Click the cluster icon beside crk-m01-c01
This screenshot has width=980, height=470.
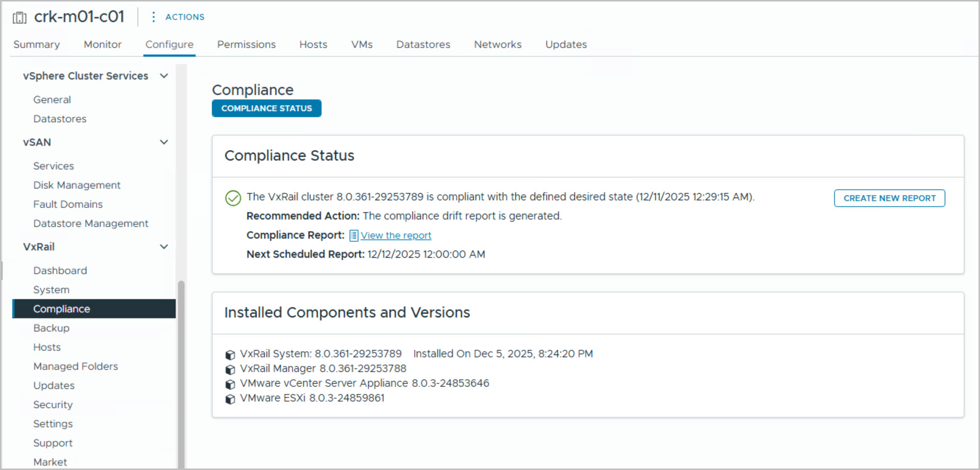20,18
